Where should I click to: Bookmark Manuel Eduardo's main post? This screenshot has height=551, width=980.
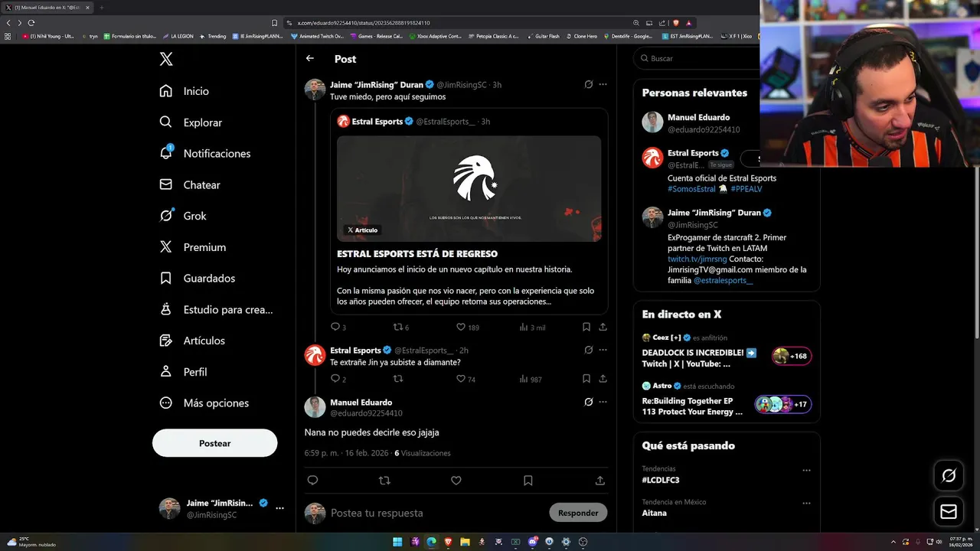pyautogui.click(x=528, y=481)
